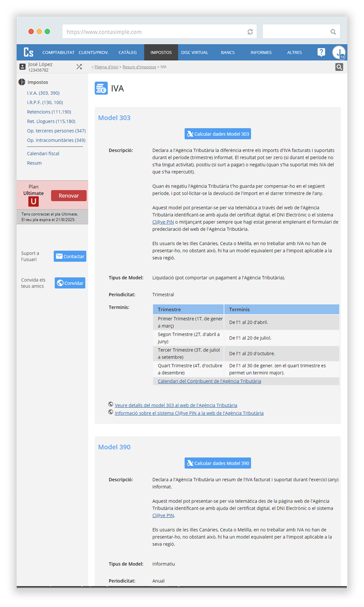Click the Model 390 heading
The height and width of the screenshot is (607, 364).
[x=114, y=447]
